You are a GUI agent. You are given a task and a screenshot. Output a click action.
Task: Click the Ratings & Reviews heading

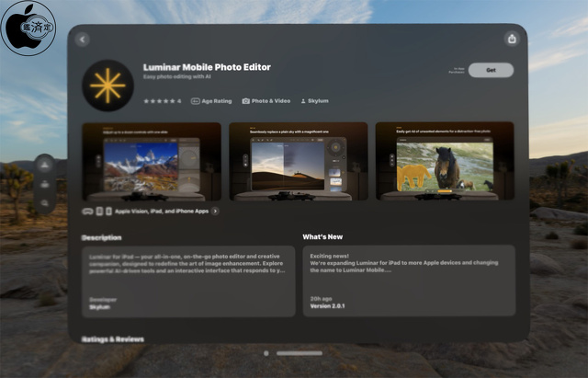(x=113, y=339)
